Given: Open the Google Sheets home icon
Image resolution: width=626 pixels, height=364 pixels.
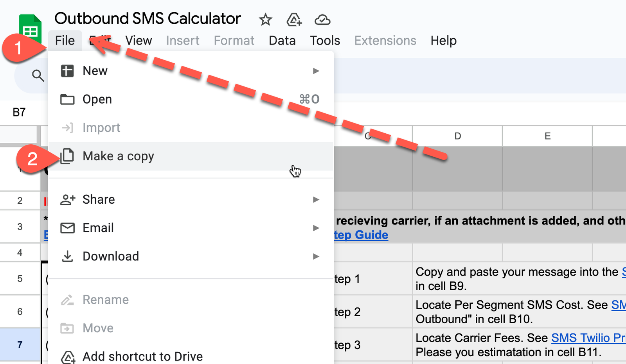Looking at the screenshot, I should (x=30, y=28).
